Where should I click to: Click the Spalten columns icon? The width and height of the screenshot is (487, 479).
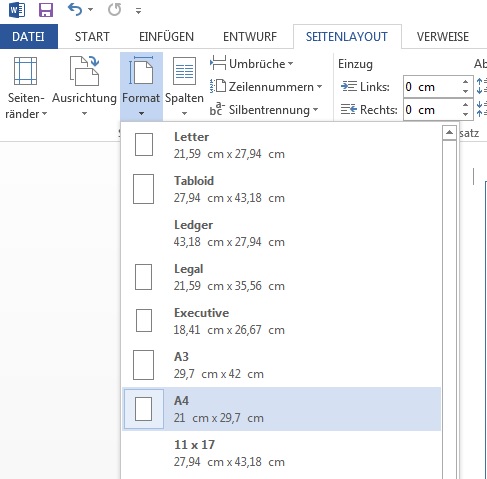(x=184, y=71)
